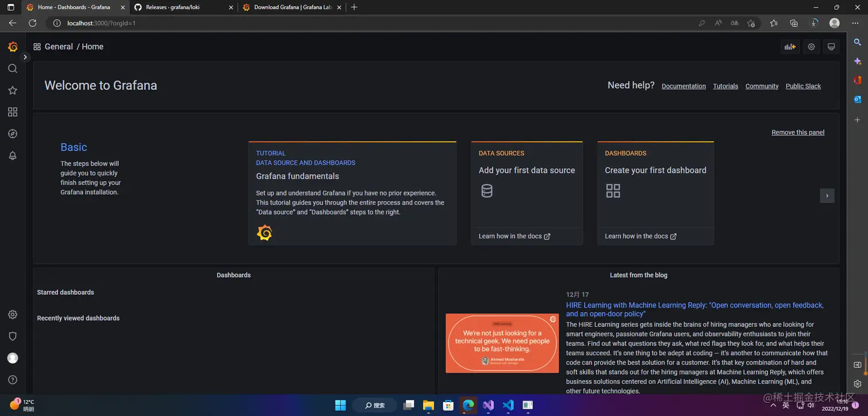Click the Home breadcrumb
868x416 pixels.
click(x=92, y=47)
